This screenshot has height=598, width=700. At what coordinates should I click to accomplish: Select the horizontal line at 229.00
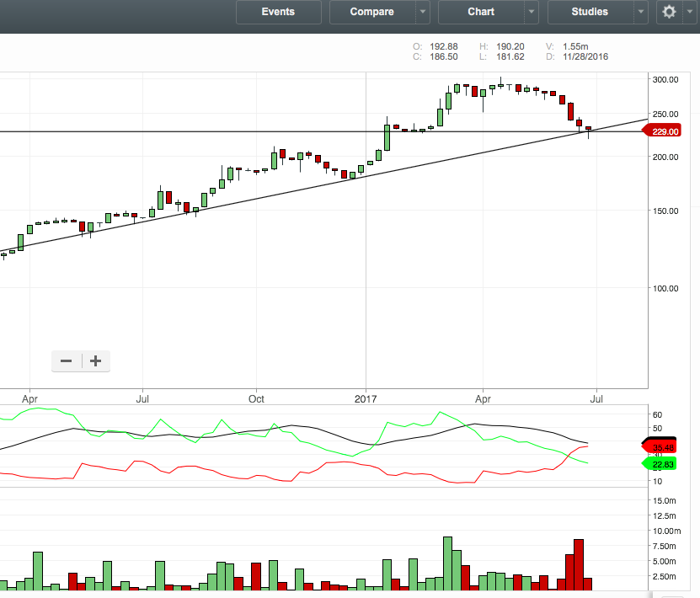coord(253,131)
